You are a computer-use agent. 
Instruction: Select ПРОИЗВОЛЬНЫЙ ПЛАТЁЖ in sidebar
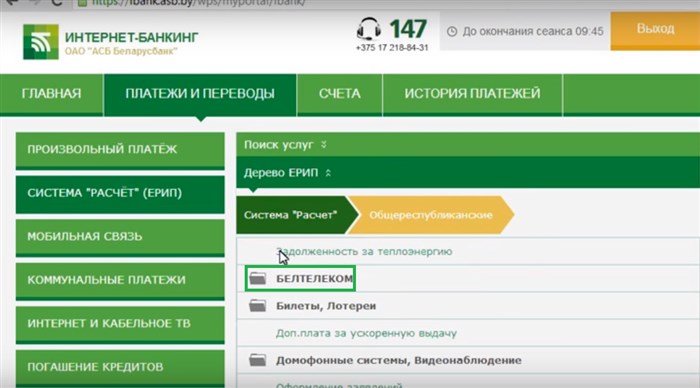click(x=120, y=150)
